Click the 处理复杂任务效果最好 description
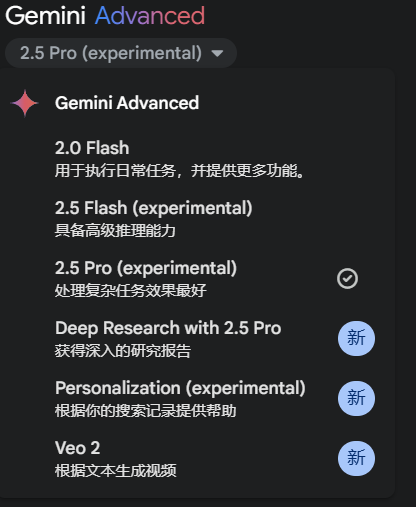 pyautogui.click(x=131, y=291)
